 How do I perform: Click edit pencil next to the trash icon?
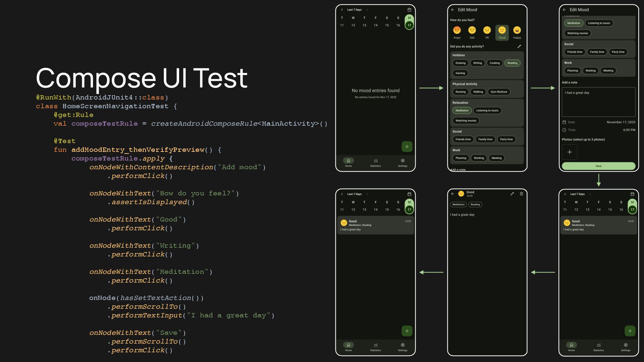pos(512,194)
